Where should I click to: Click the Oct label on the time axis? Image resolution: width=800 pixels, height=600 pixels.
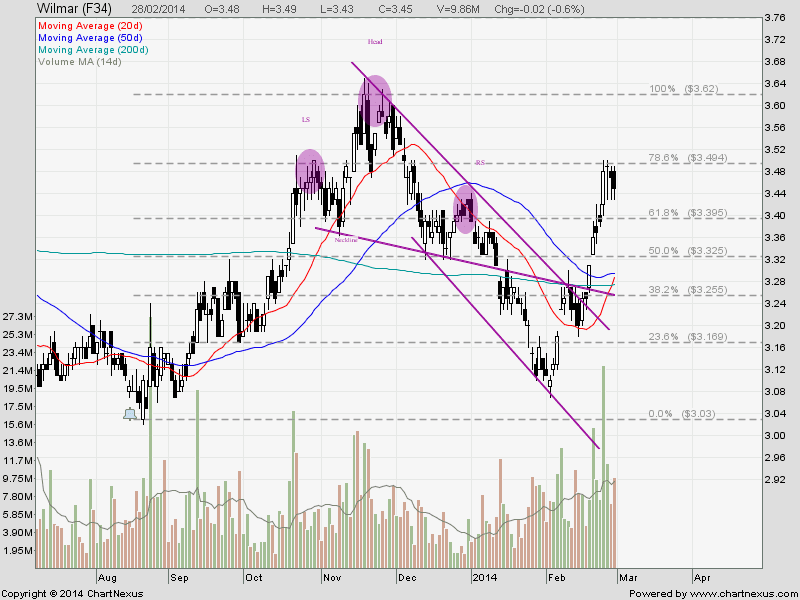coord(254,578)
